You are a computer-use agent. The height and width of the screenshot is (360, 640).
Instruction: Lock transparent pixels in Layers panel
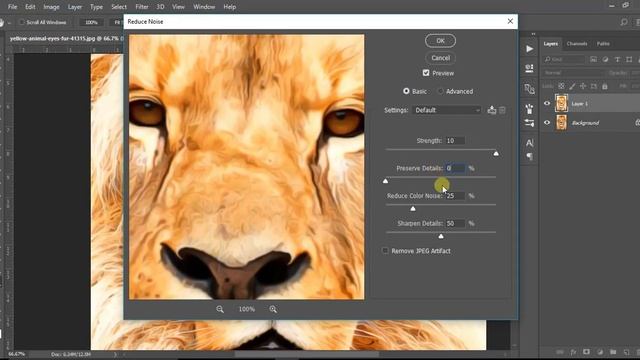tap(562, 86)
